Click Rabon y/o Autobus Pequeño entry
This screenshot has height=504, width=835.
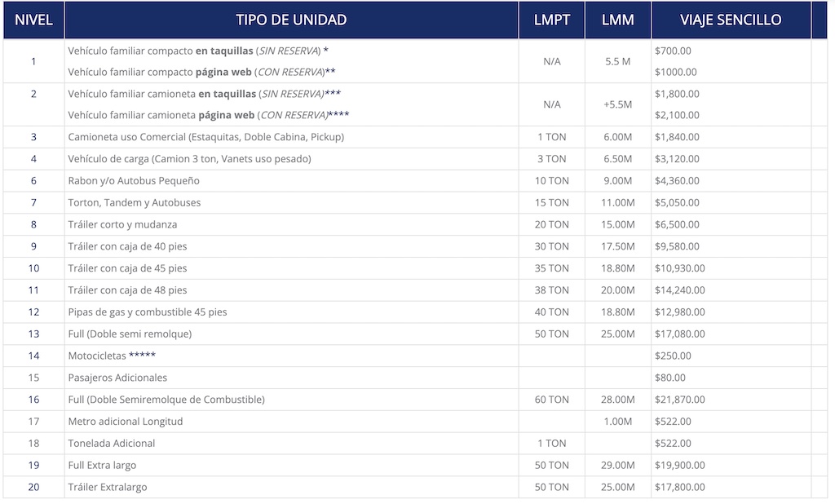[134, 180]
